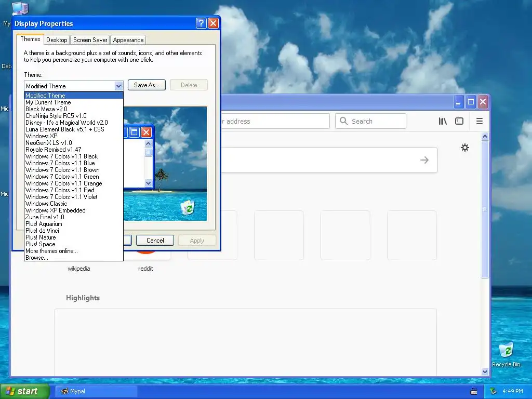Click the Save As... button
The height and width of the screenshot is (399, 532).
(147, 85)
